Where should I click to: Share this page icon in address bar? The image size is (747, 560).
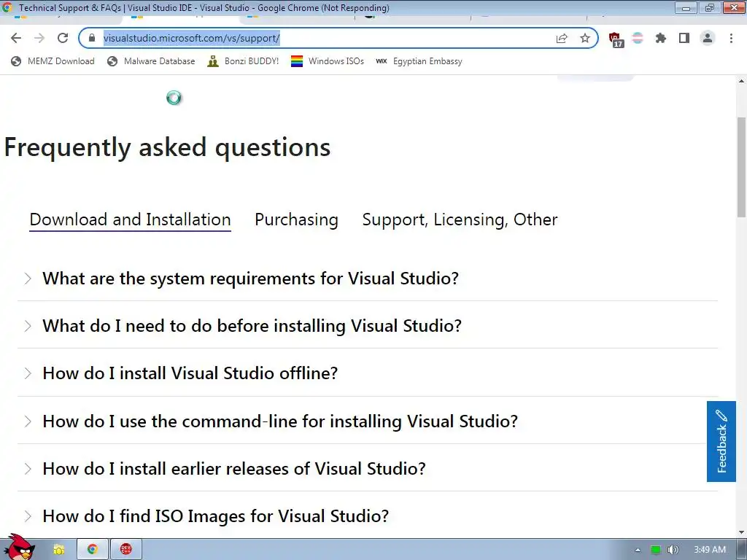[x=562, y=38]
